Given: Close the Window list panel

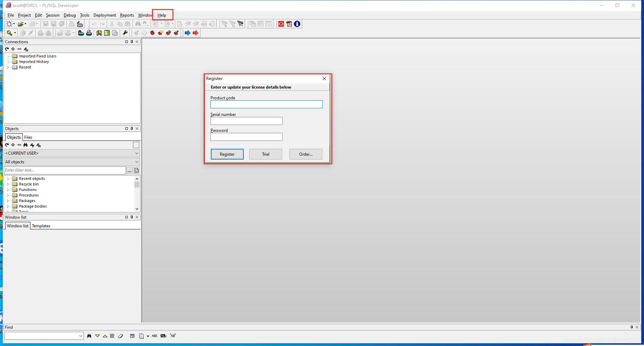Looking at the screenshot, I should click(137, 217).
